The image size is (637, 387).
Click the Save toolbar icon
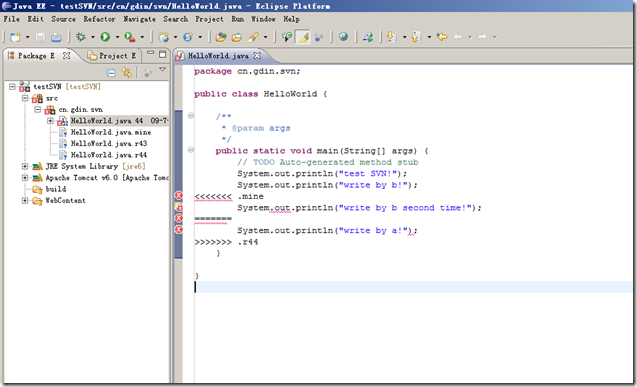coord(40,37)
